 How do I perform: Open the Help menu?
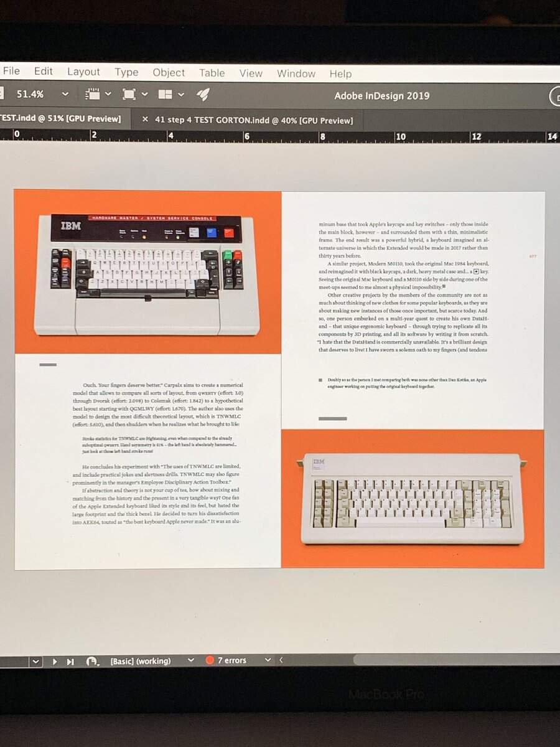pos(340,74)
